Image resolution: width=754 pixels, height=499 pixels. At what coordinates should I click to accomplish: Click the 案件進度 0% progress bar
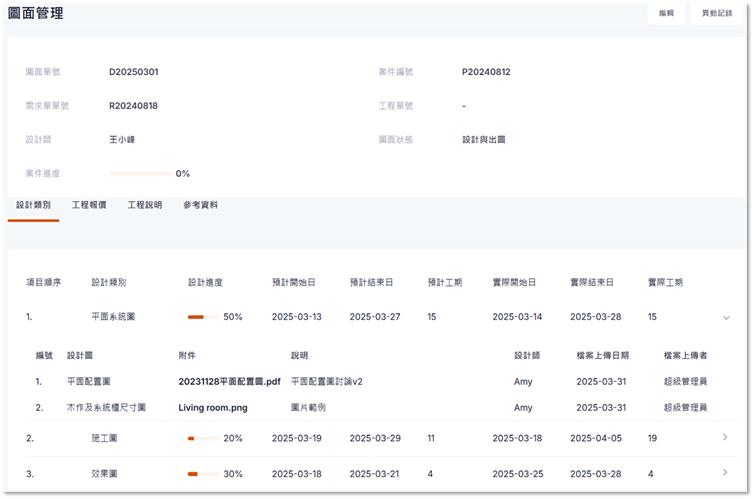[x=139, y=173]
